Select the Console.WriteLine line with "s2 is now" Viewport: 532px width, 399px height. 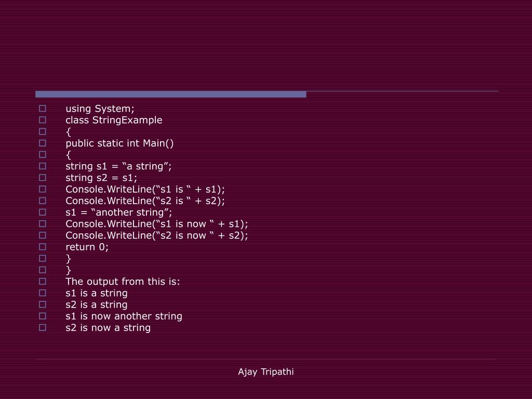157,236
